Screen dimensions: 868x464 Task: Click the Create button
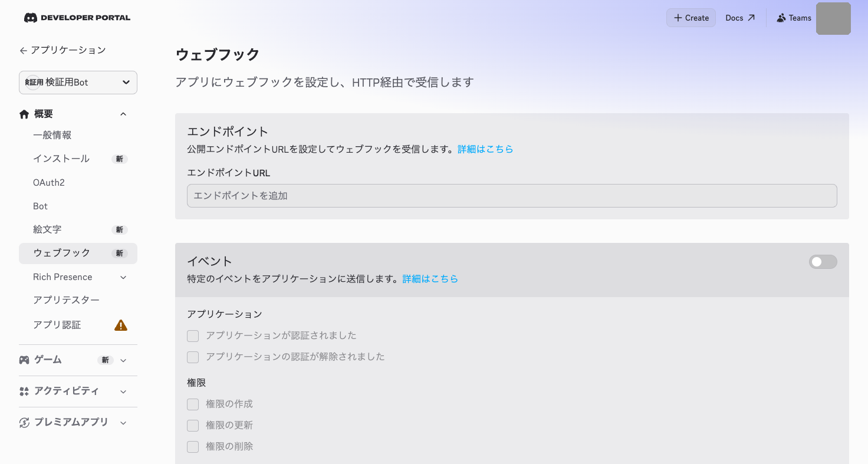pyautogui.click(x=691, y=18)
